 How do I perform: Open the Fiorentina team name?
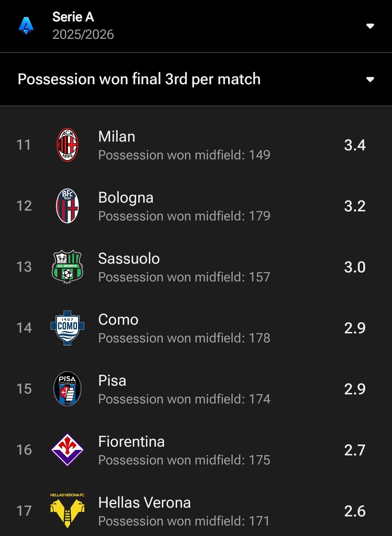click(x=131, y=442)
